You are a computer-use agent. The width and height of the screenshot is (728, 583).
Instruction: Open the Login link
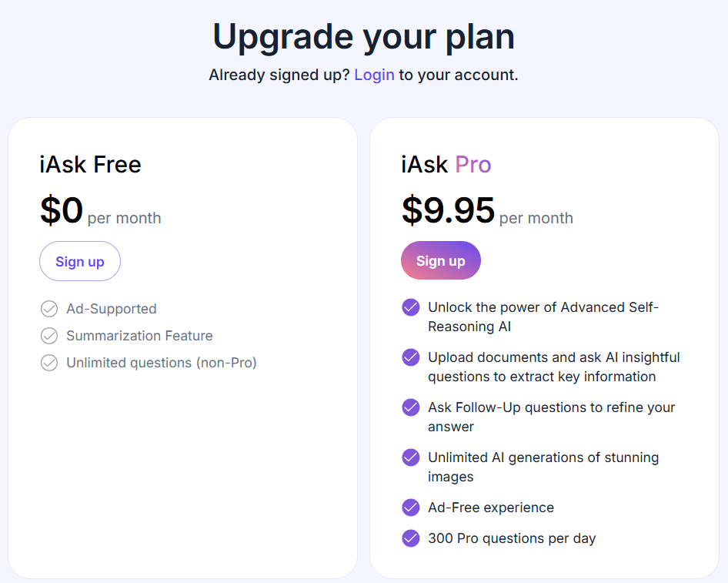374,75
